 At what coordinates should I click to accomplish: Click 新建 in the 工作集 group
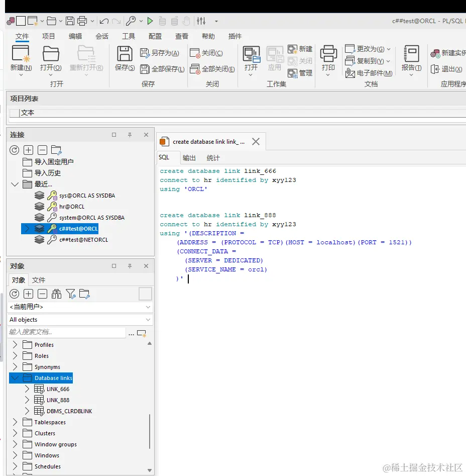[300, 49]
